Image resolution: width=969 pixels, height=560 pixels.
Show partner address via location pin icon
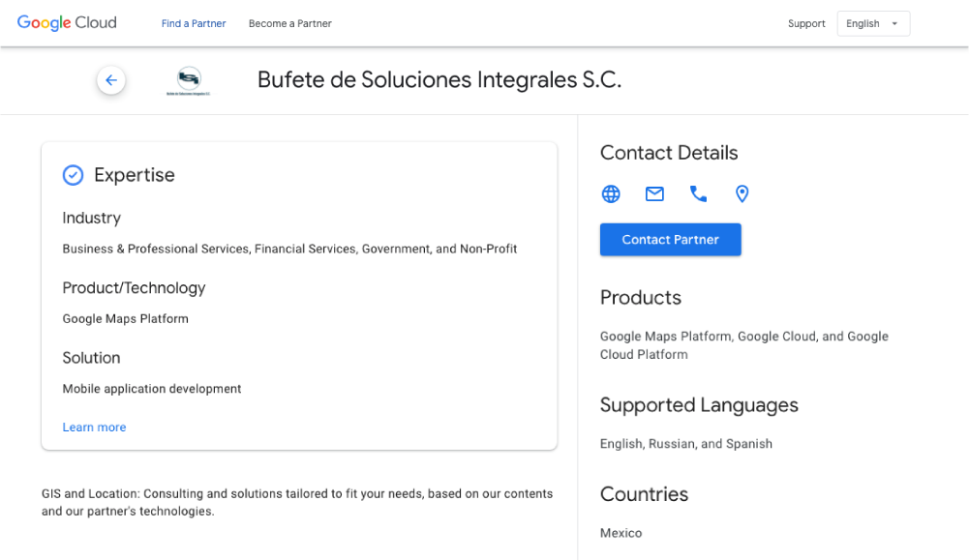(742, 194)
